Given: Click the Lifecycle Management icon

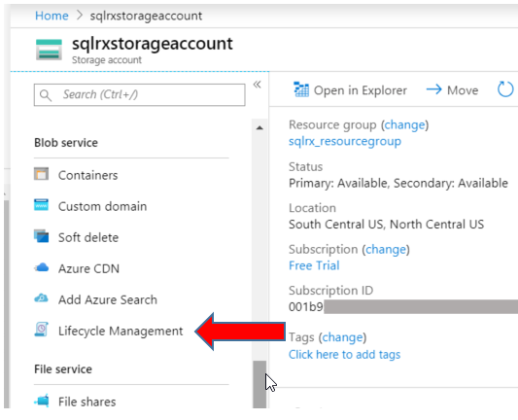Looking at the screenshot, I should click(41, 330).
